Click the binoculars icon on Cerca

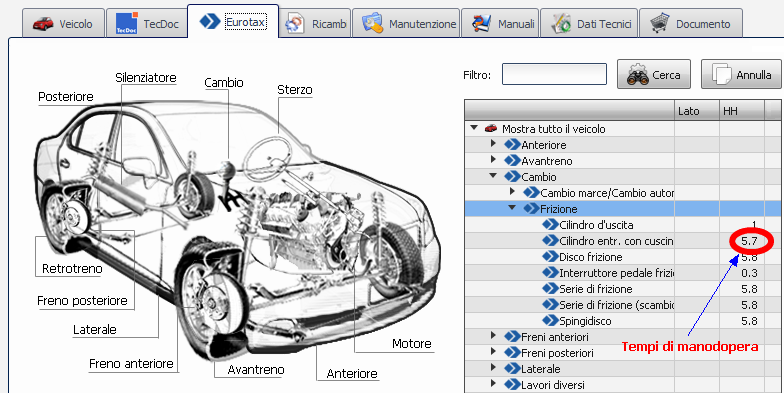[638, 75]
